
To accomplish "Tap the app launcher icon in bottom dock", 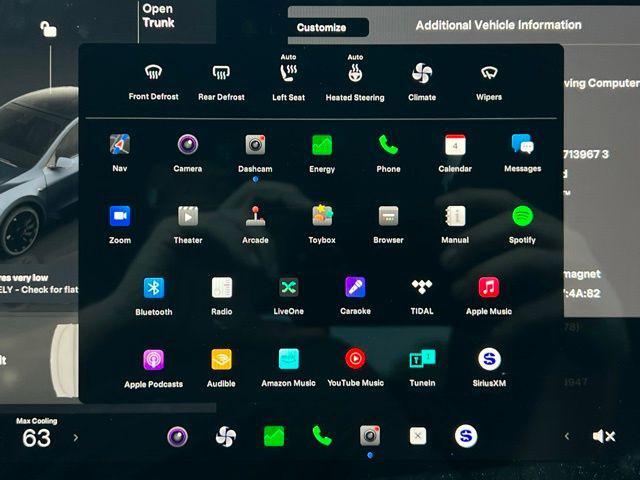I will pyautogui.click(x=418, y=436).
